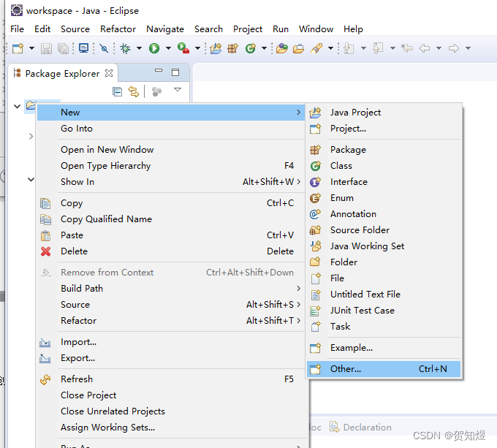This screenshot has height=448, width=497.
Task: Open the Package Explorer view menu triangle
Action: [178, 90]
